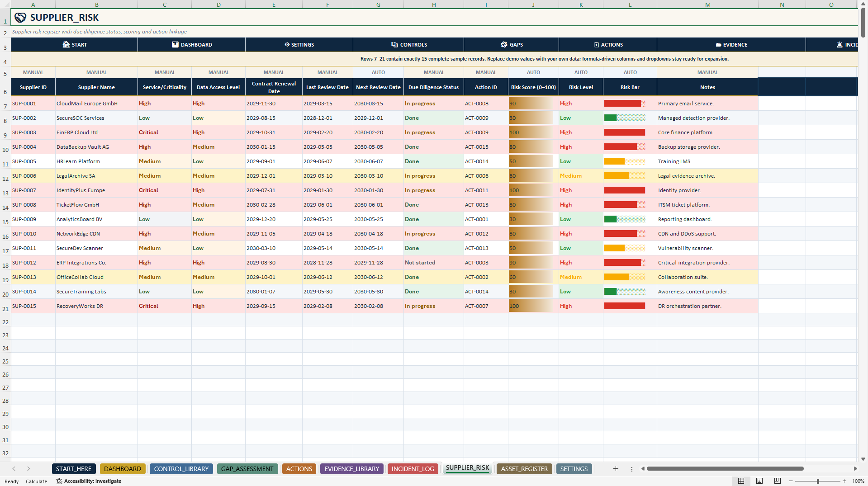Select the Risk Score header cell

pyautogui.click(x=533, y=87)
